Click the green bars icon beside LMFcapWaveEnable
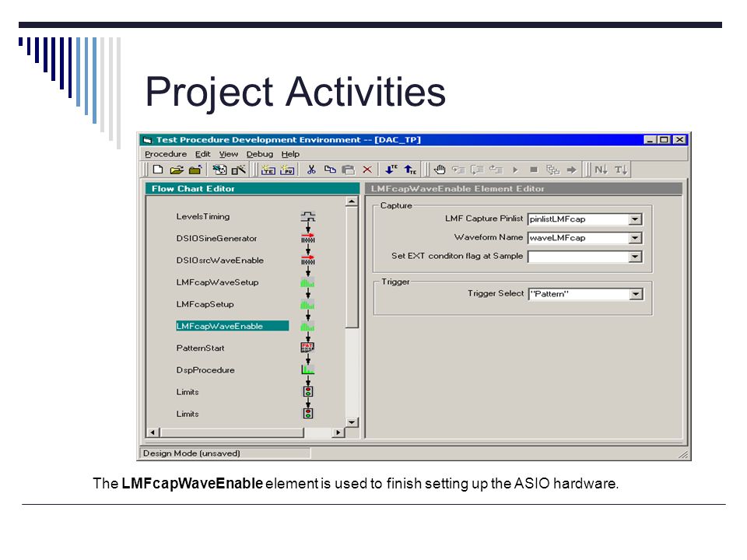 click(x=308, y=326)
